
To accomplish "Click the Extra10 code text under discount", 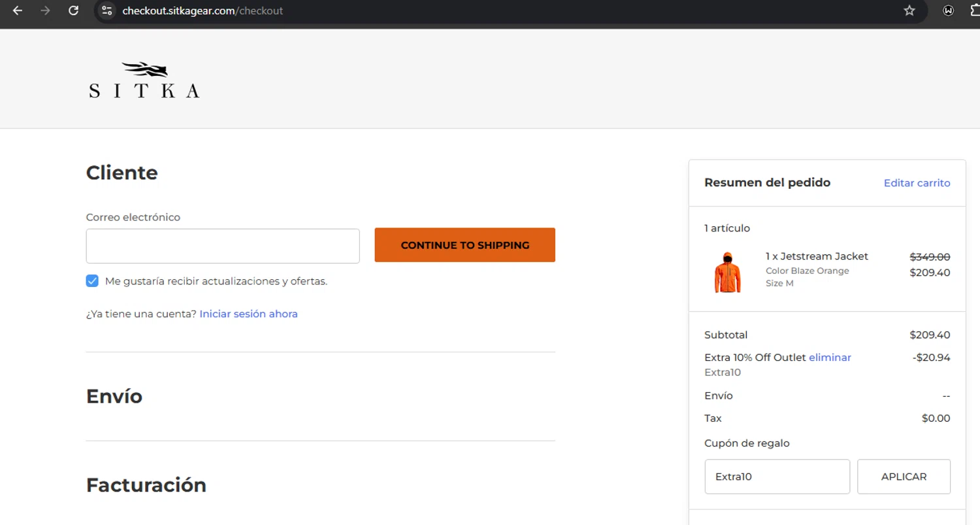I will coord(723,373).
